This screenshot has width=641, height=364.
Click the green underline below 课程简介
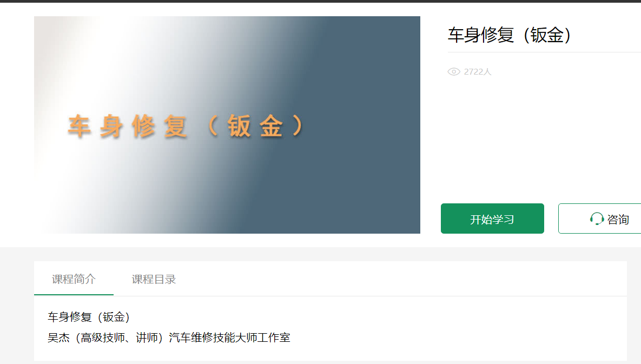tap(74, 295)
